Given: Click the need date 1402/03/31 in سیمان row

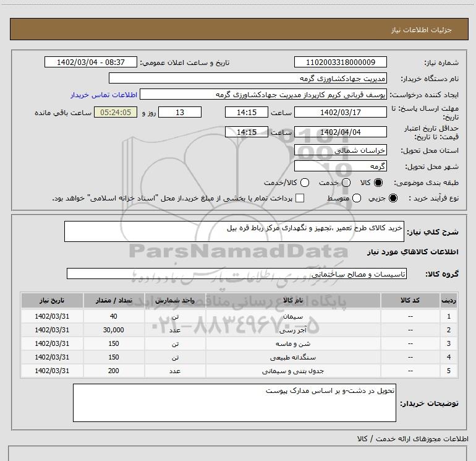Looking at the screenshot, I should [52, 316].
